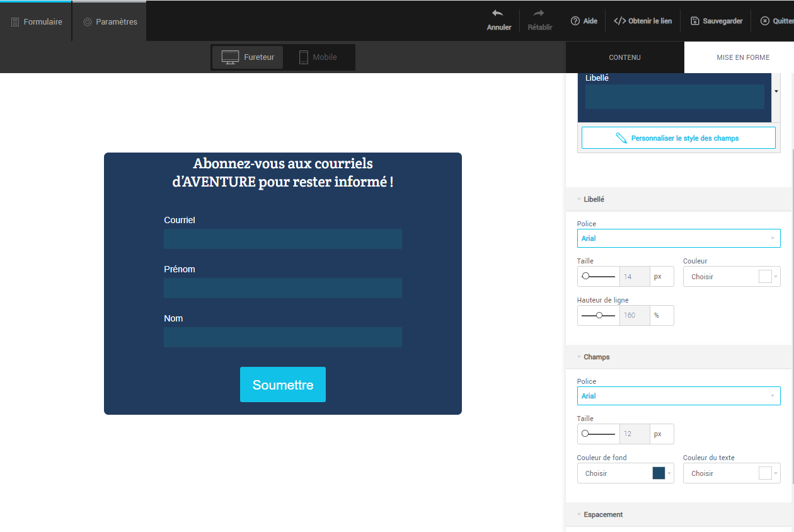Switch to the CONTENU panel tab
This screenshot has width=794, height=532.
coord(624,57)
